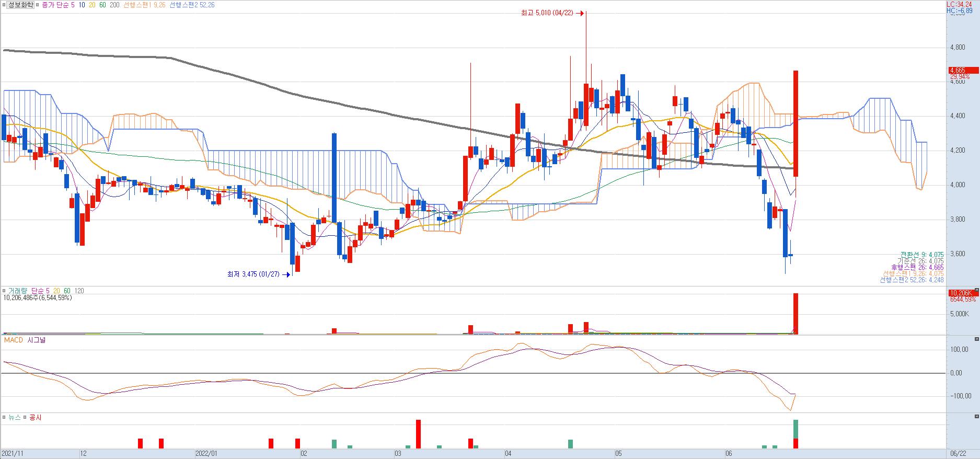This screenshot has width=980, height=459.
Task: Select the 10-day moving average legend
Action: click(x=82, y=5)
